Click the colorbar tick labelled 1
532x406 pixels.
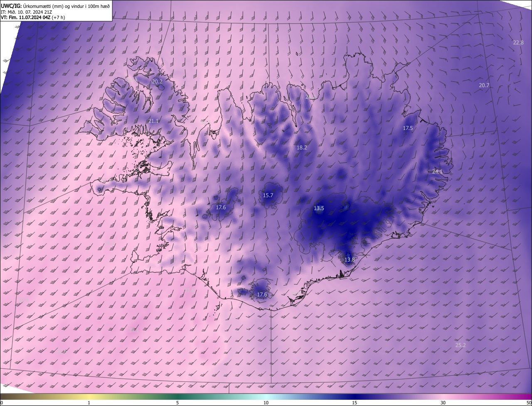[x=89, y=403]
